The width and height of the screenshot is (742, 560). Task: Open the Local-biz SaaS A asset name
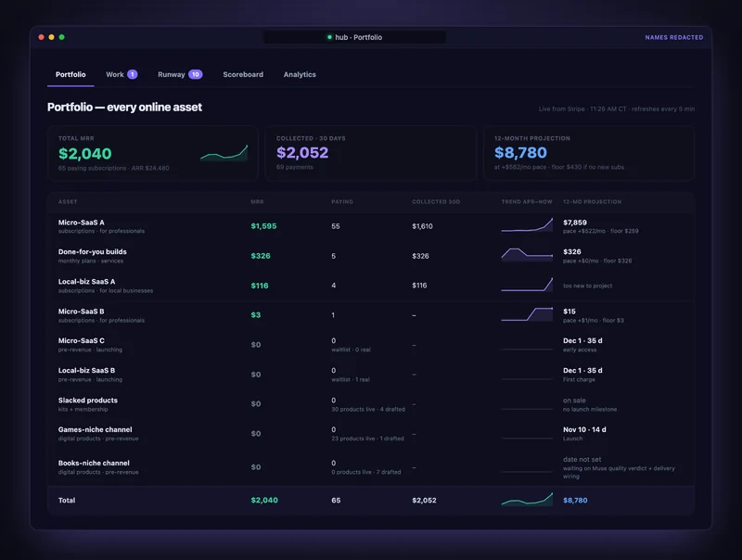tap(86, 282)
